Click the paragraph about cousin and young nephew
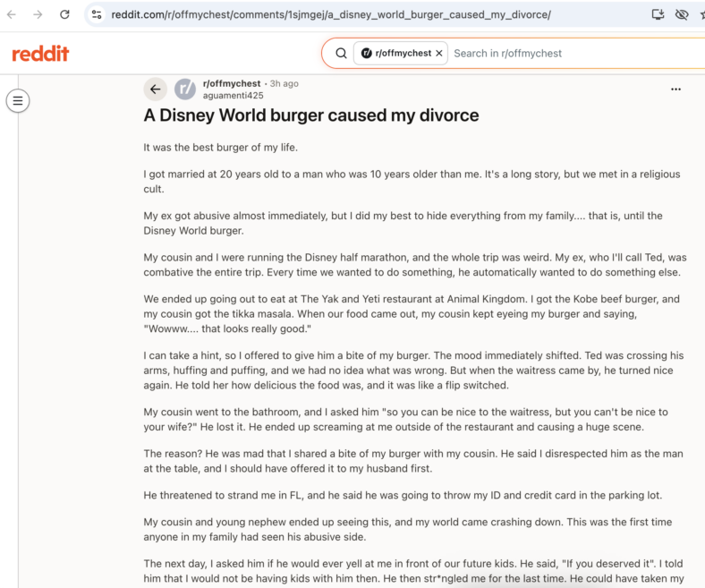Viewport: 705px width, 588px height. pyautogui.click(x=407, y=529)
